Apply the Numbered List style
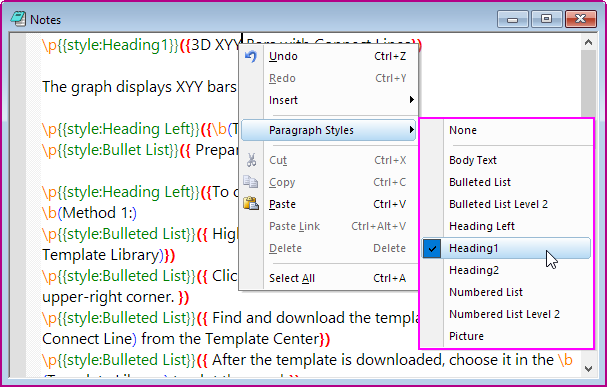 [506, 292]
